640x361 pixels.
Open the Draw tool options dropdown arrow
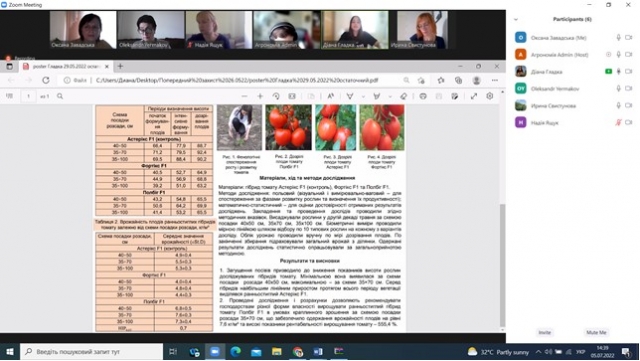pyautogui.click(x=363, y=96)
